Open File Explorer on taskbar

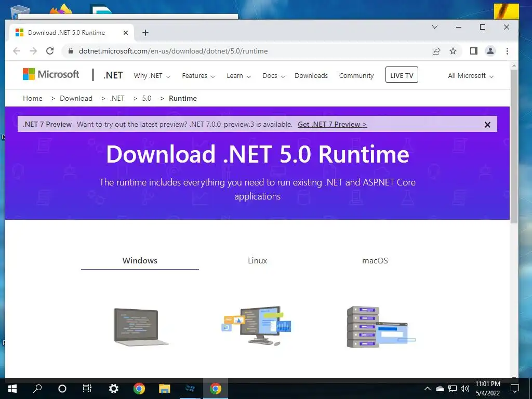(x=164, y=389)
